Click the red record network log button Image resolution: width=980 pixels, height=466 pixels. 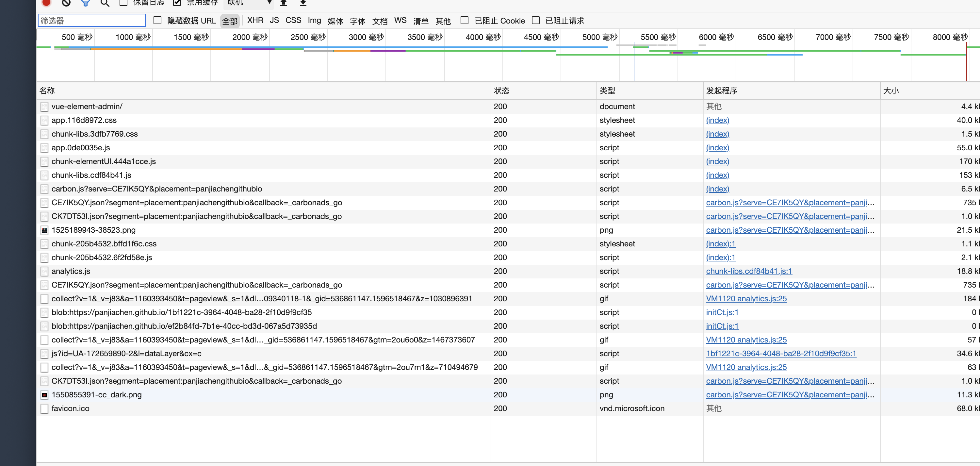coord(46,3)
